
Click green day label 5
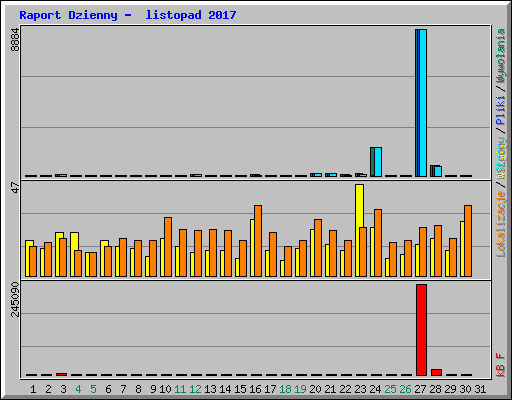pos(93,389)
